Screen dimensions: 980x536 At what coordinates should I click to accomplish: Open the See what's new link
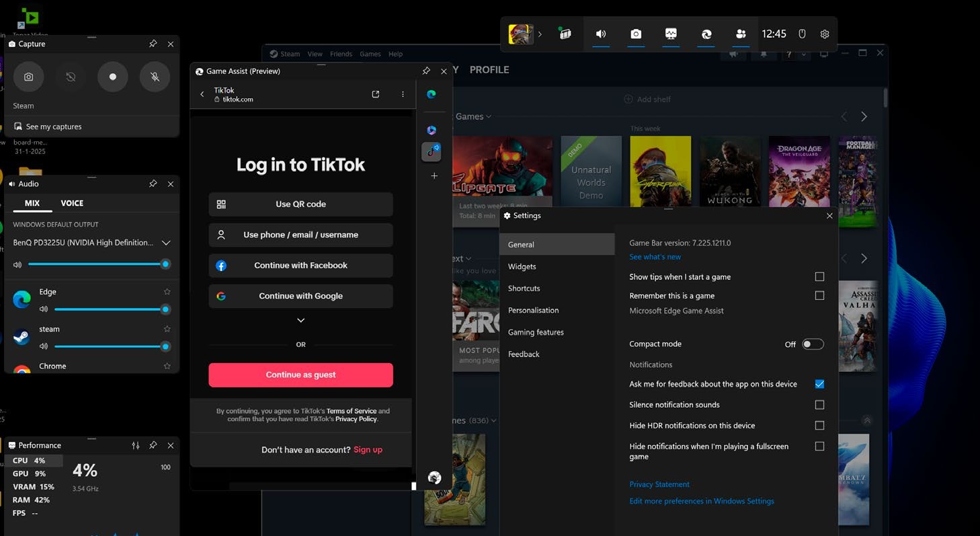coord(655,257)
